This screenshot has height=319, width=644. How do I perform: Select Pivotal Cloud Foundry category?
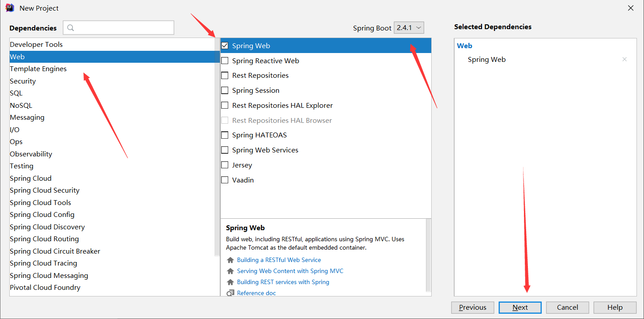coord(112,288)
